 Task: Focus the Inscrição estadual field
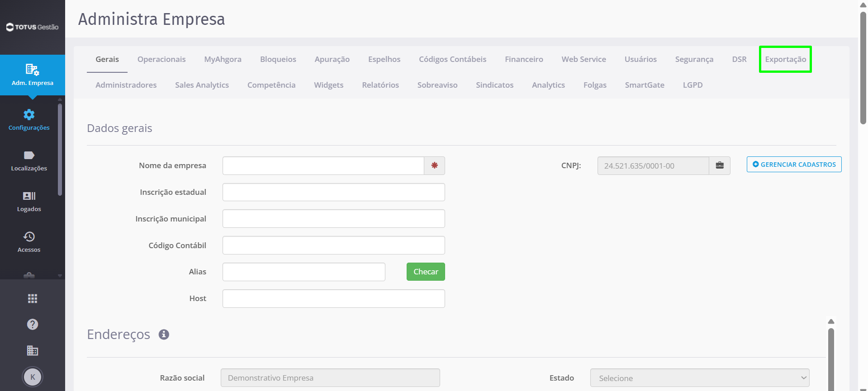(334, 192)
